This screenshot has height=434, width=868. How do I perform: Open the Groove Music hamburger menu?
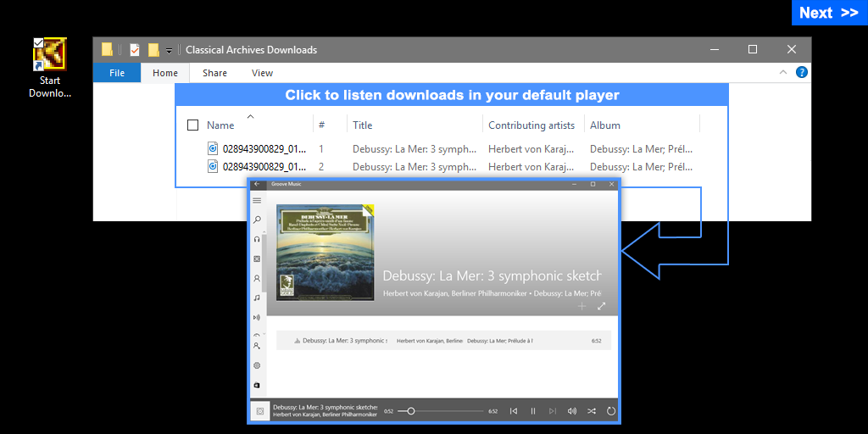pos(257,201)
